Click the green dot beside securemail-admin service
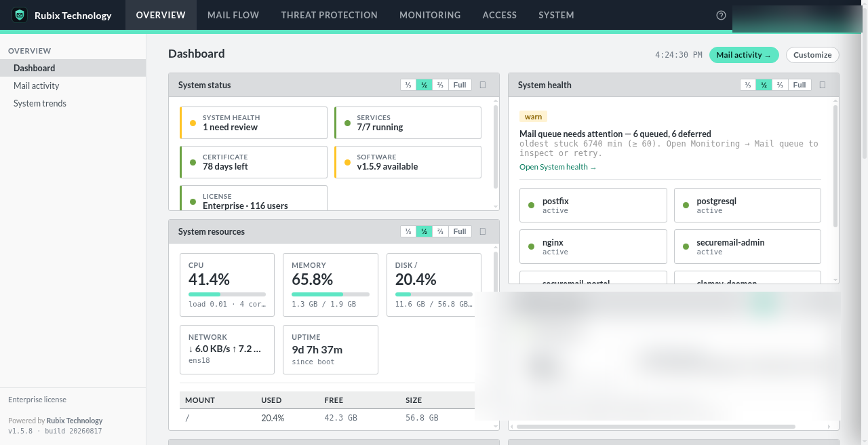Screen dimensions: 868x445 tap(686, 246)
